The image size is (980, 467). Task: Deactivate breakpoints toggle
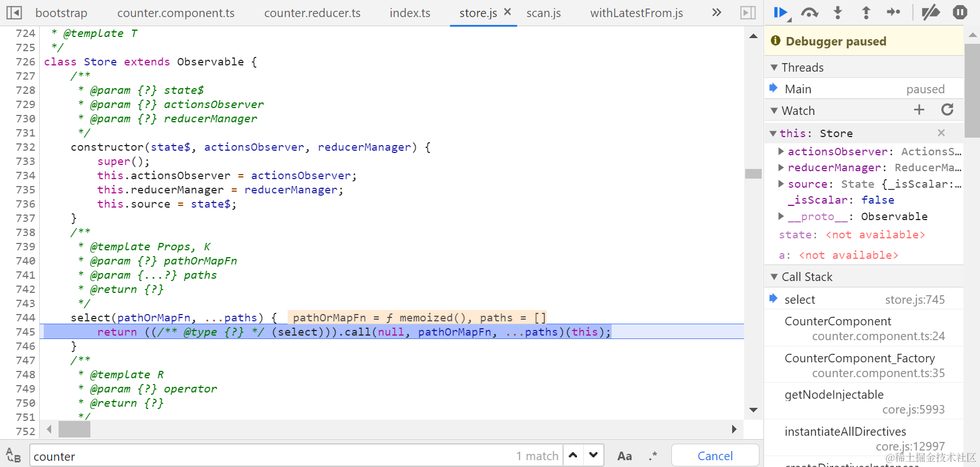[931, 12]
